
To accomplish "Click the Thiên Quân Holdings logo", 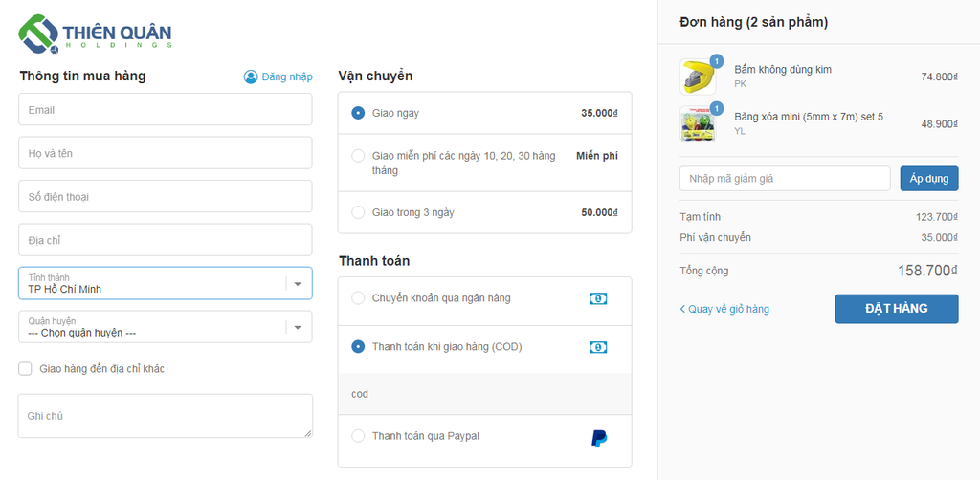I will pyautogui.click(x=95, y=33).
